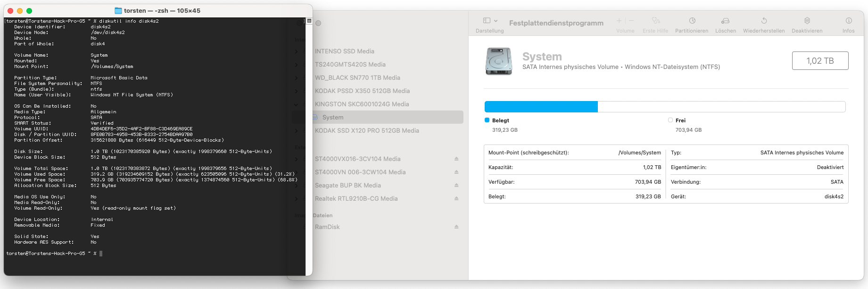The height and width of the screenshot is (289, 868).
Task: Eject the ST4000VX016-3CV104 Media disk
Action: [456, 159]
